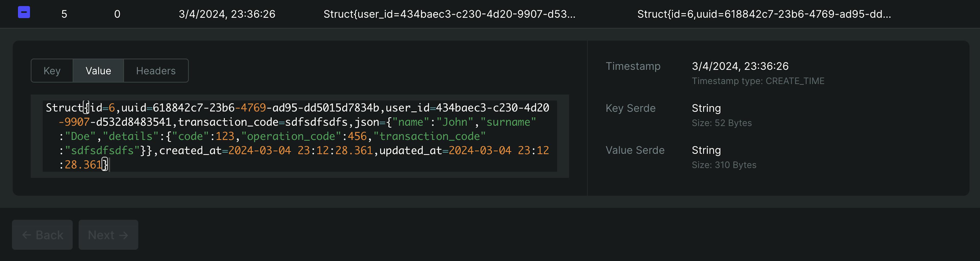The width and height of the screenshot is (980, 261).
Task: Open the Headers tab
Action: pyautogui.click(x=156, y=71)
